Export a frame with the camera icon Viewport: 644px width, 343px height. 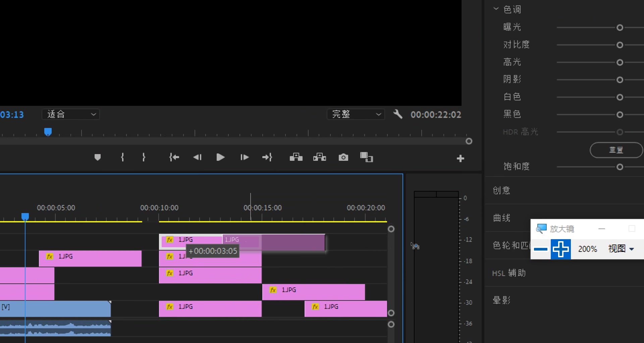click(343, 157)
